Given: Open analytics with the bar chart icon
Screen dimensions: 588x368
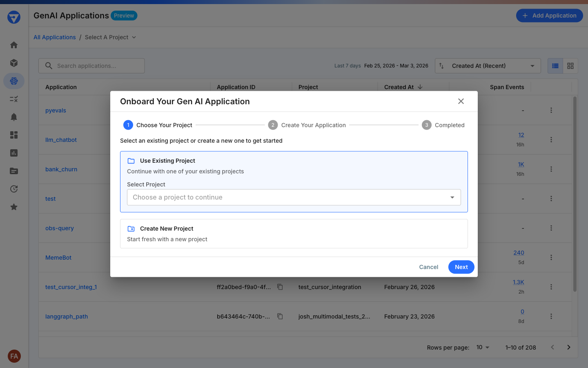Looking at the screenshot, I should tap(13, 153).
